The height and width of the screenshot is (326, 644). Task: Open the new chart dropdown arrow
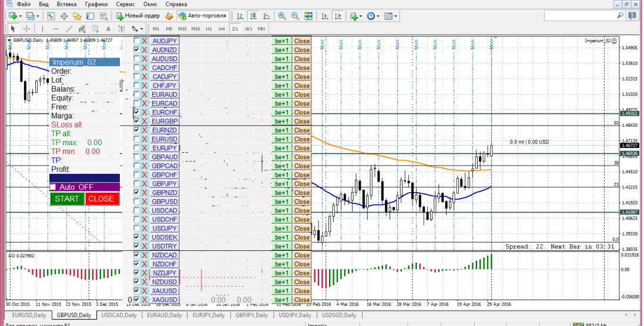[x=21, y=16]
